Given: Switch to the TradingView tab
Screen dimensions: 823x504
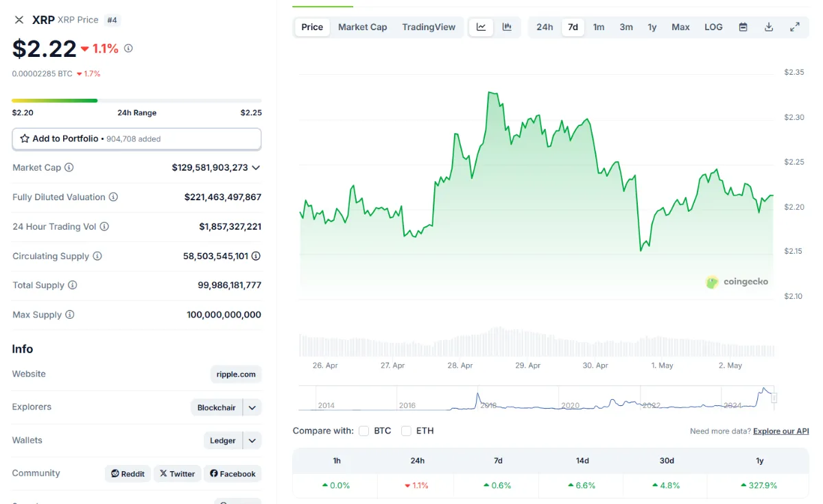Looking at the screenshot, I should tap(429, 27).
